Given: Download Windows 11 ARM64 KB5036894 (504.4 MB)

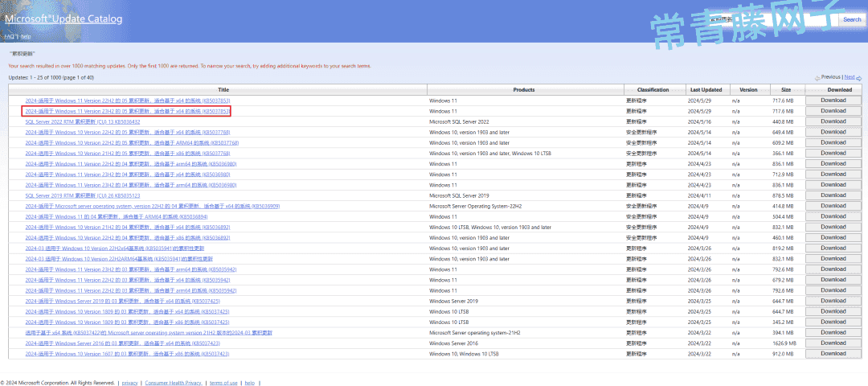Looking at the screenshot, I should click(833, 216).
